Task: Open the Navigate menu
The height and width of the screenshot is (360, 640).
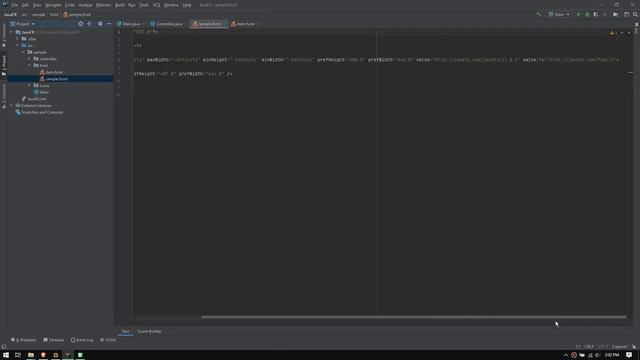Action: pyautogui.click(x=53, y=5)
